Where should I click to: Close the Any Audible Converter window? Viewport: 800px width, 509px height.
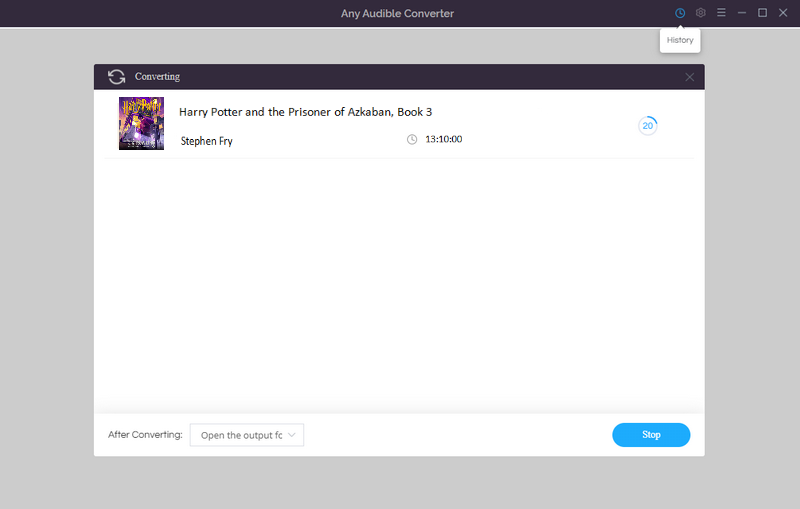pos(783,13)
